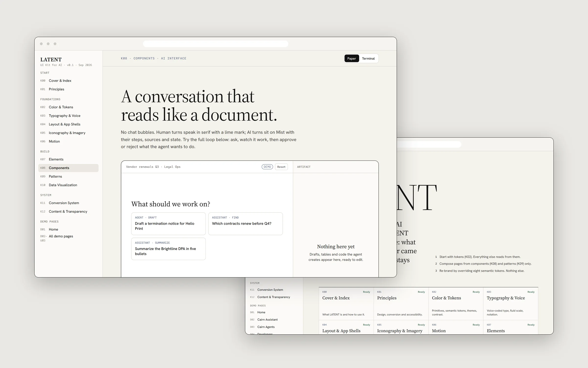Open Content & Transparency in front sidebar
Image resolution: width=588 pixels, height=368 pixels.
pyautogui.click(x=68, y=211)
